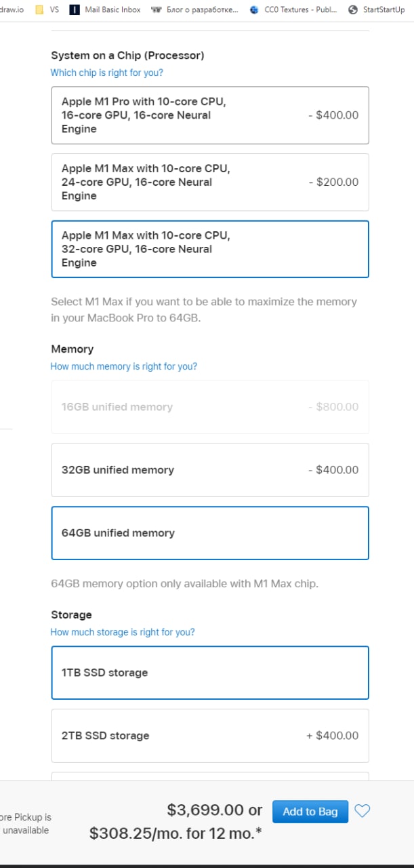The width and height of the screenshot is (414, 868).
Task: Select M1 Max with 24-core GPU
Action: (210, 182)
